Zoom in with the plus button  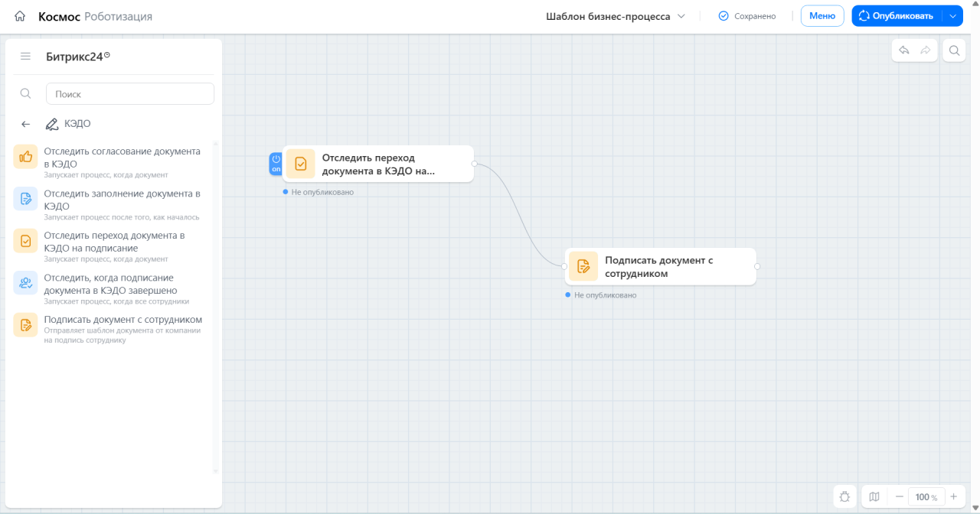(953, 496)
